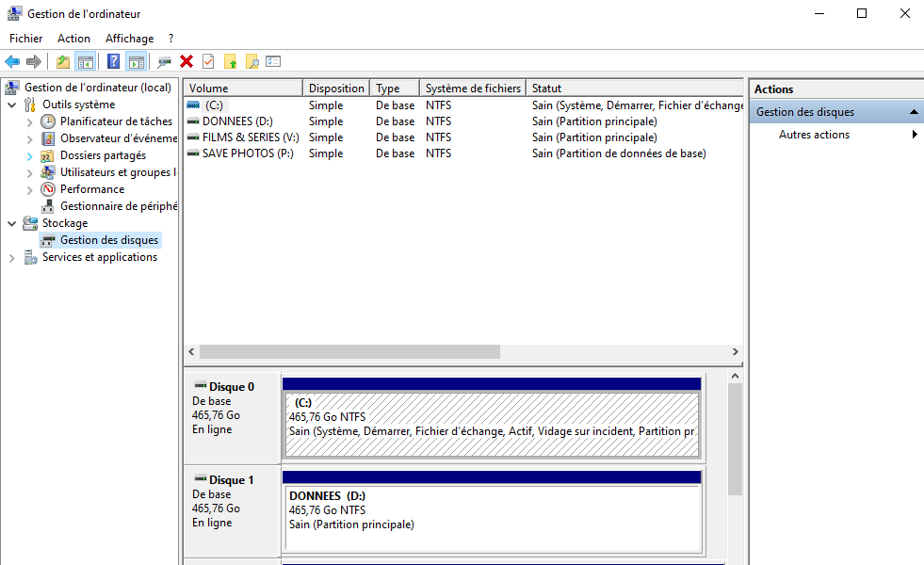Open the ? help menu
Screen dimensions: 924x565
tap(170, 39)
